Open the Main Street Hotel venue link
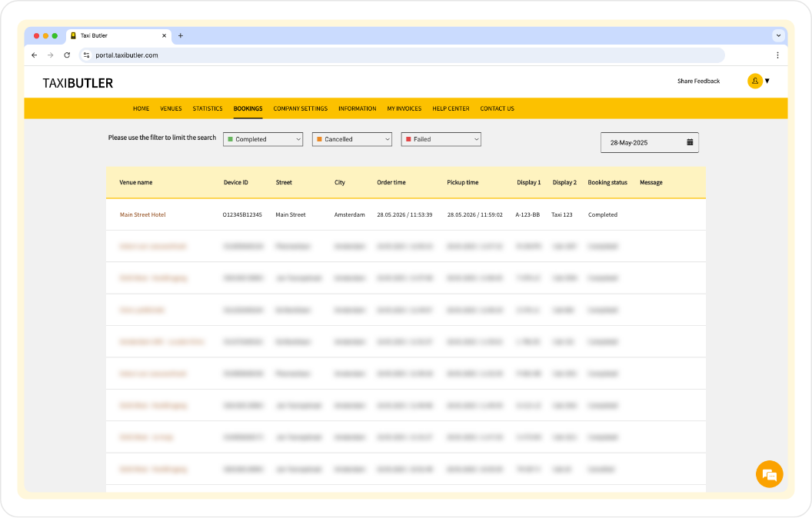This screenshot has height=518, width=812. 142,214
